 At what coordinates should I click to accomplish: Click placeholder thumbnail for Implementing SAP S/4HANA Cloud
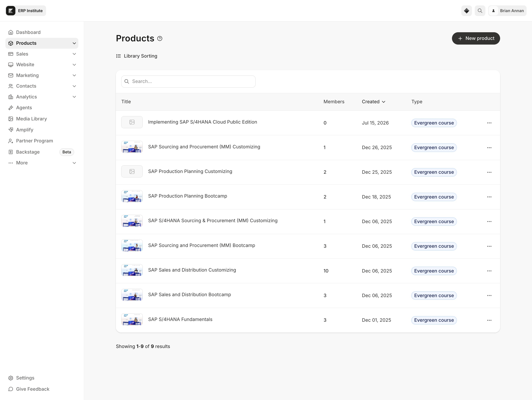pyautogui.click(x=132, y=122)
